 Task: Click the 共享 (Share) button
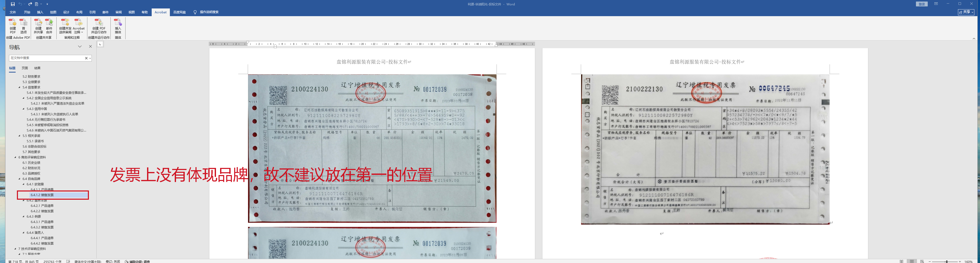point(966,12)
